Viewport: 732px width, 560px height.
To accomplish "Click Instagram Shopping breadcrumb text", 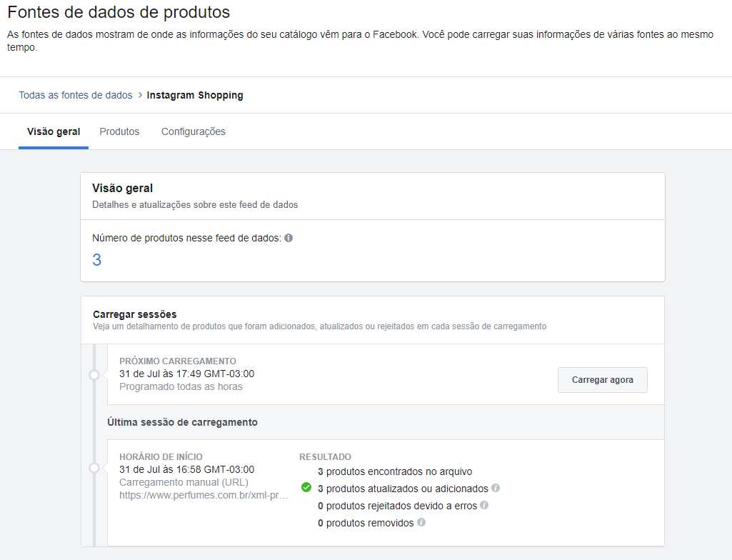I will 195,95.
